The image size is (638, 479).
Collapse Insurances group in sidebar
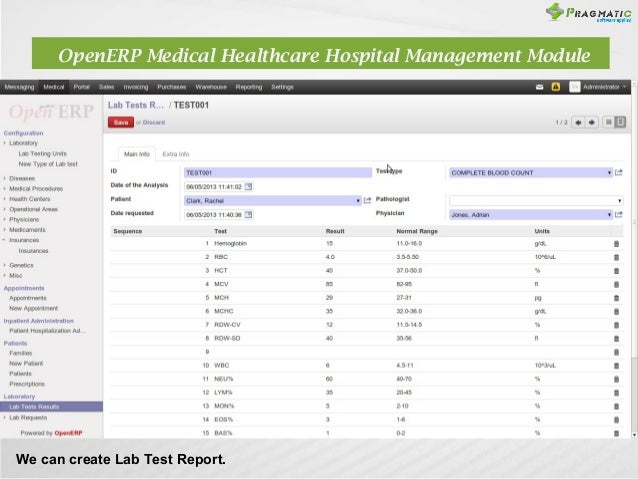(x=24, y=240)
